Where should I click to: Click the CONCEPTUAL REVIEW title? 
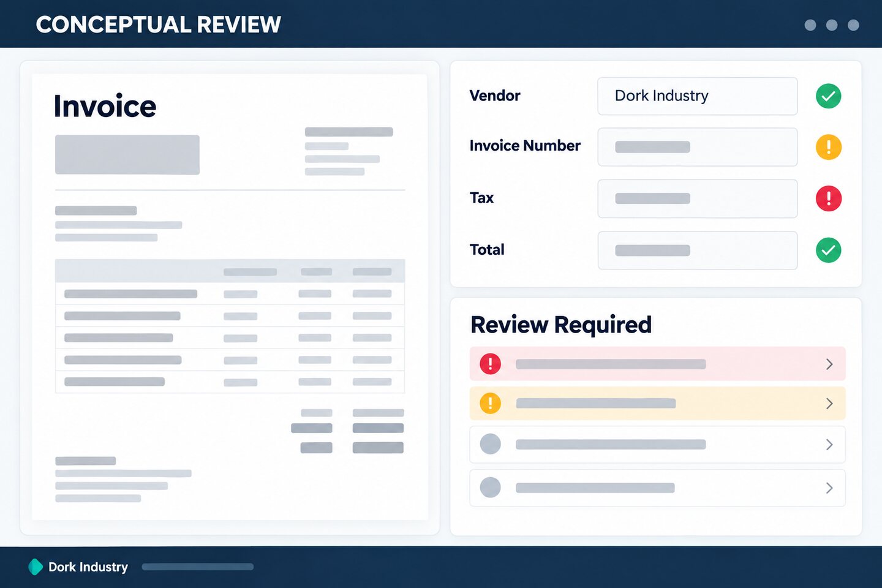pos(158,24)
